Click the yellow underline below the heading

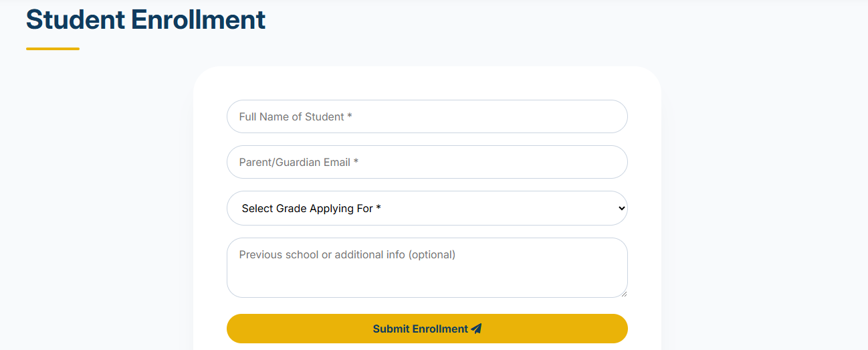pos(52,49)
